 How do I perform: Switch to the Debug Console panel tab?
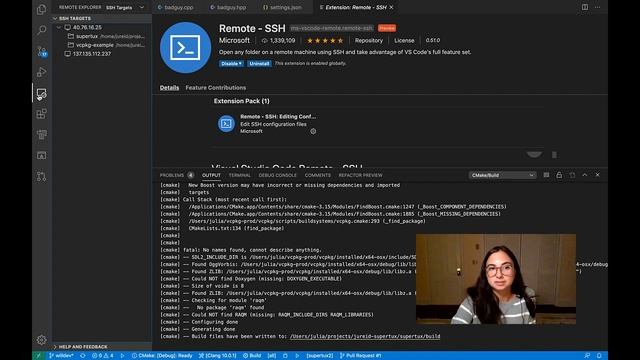278,175
